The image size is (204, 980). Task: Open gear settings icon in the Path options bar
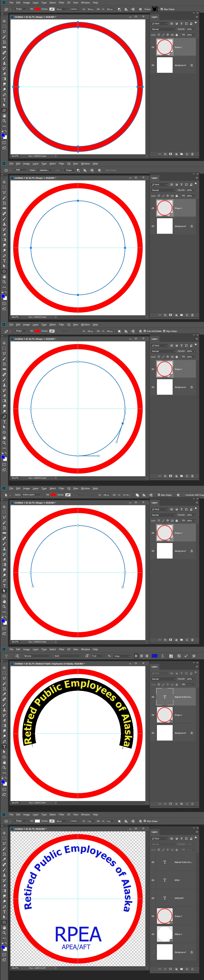pos(99,170)
